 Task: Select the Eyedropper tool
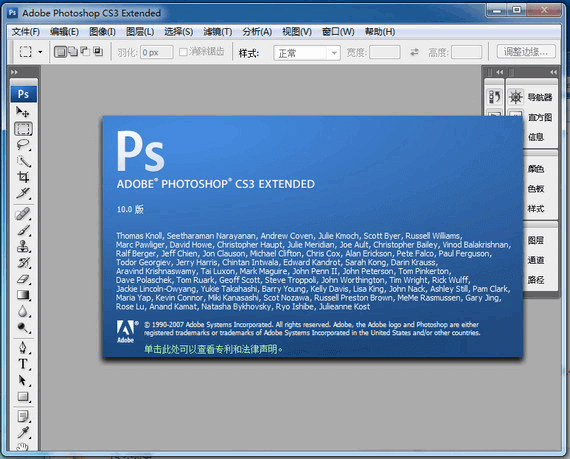23,432
